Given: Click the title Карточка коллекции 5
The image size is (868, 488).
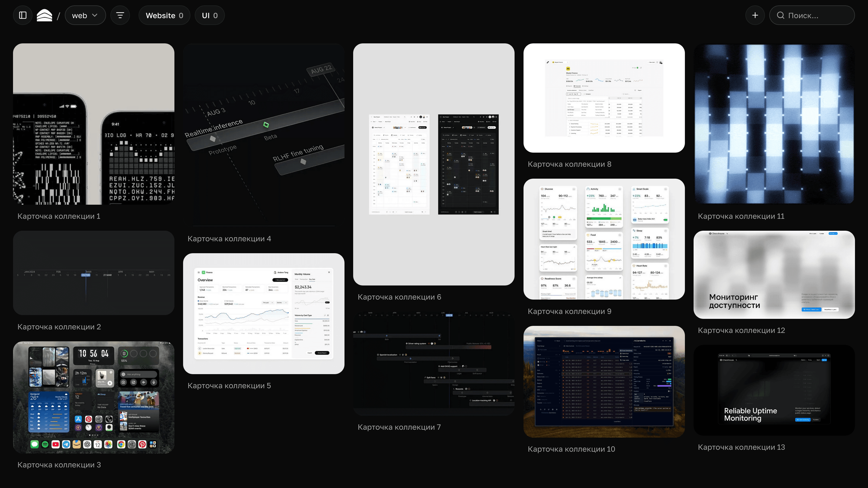Looking at the screenshot, I should tap(229, 386).
